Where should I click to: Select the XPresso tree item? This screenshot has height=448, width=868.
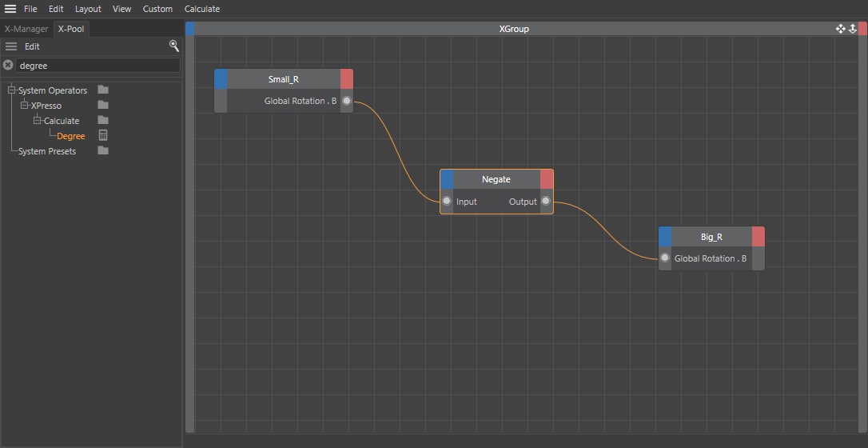coord(46,106)
